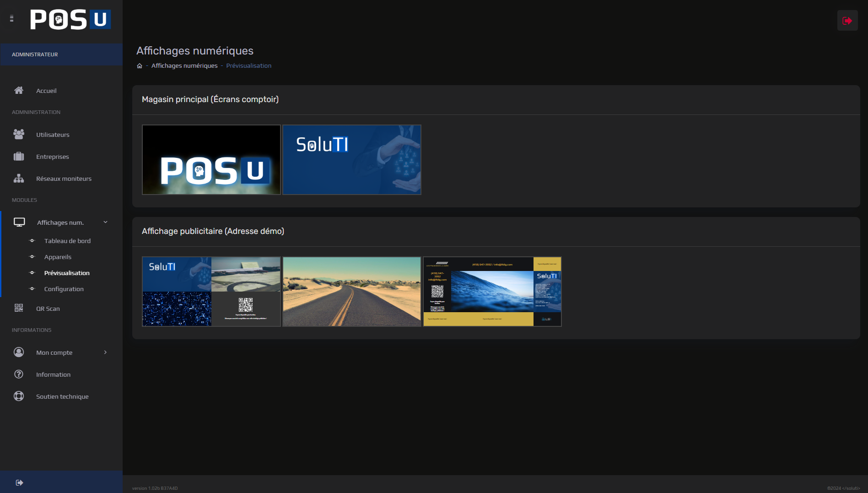Click the sign-out icon at sidebar bottom

[x=19, y=482]
